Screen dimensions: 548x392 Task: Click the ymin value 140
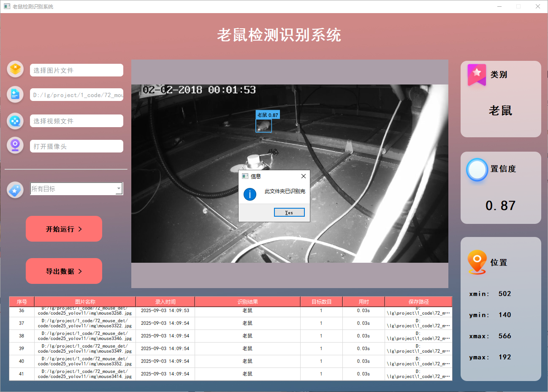pyautogui.click(x=505, y=315)
